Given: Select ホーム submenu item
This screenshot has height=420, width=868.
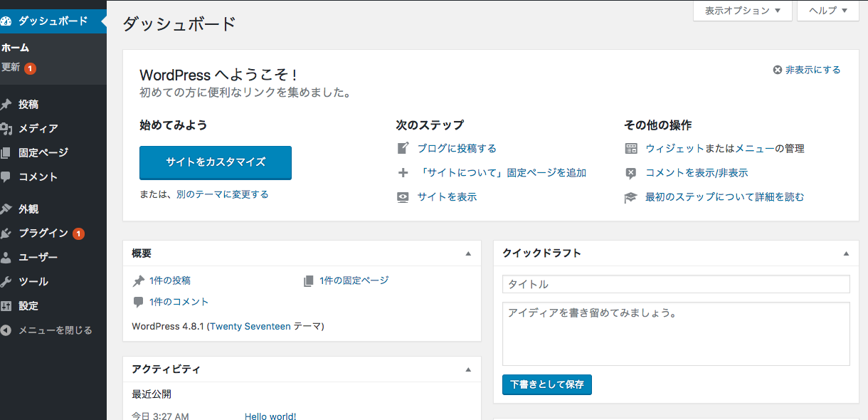Looking at the screenshot, I should coord(15,48).
